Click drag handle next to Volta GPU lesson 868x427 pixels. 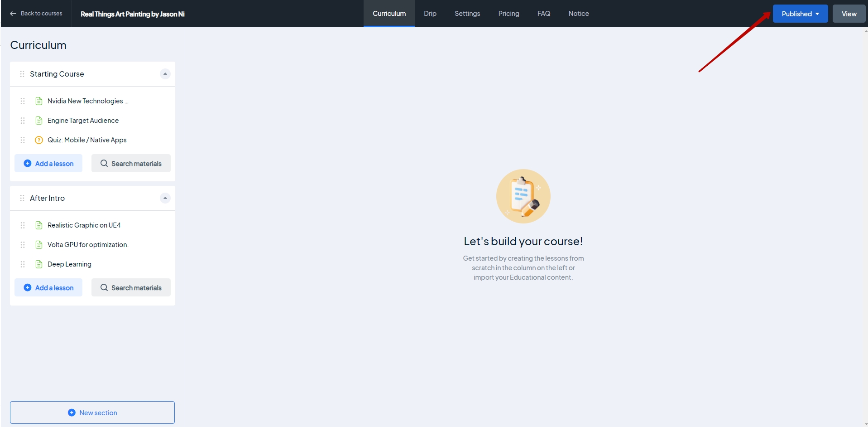23,245
